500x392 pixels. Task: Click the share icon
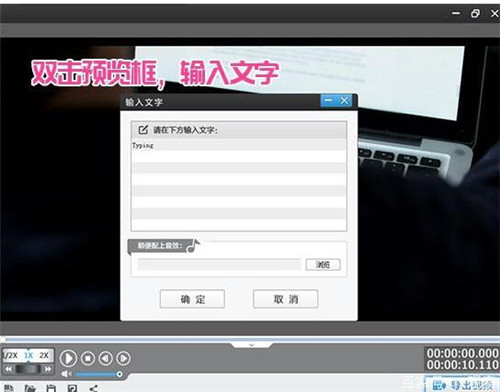(x=94, y=389)
